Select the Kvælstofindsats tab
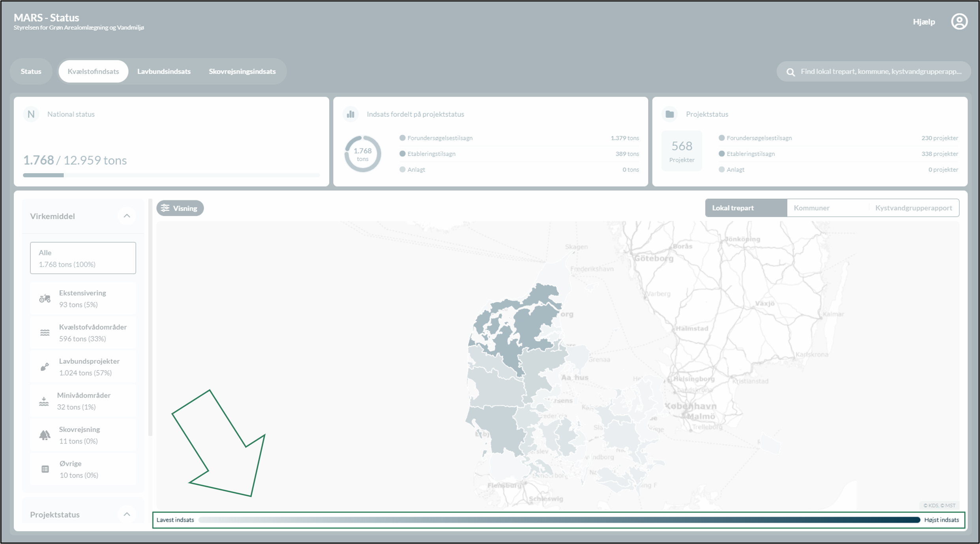 tap(93, 71)
